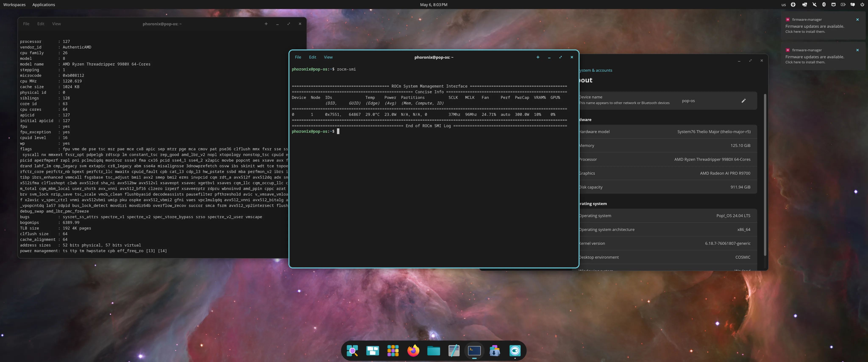Open the workspaces overview icon in dock
The height and width of the screenshot is (362, 868).
click(372, 351)
